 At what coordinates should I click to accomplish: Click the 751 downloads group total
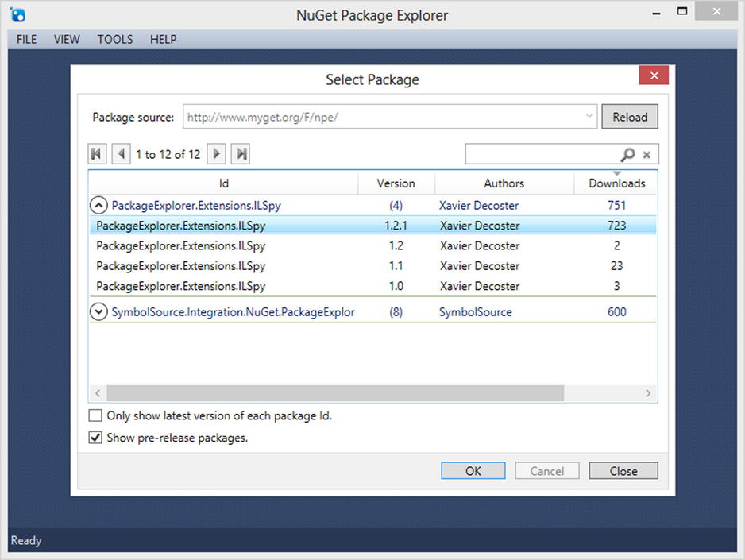pyautogui.click(x=616, y=205)
